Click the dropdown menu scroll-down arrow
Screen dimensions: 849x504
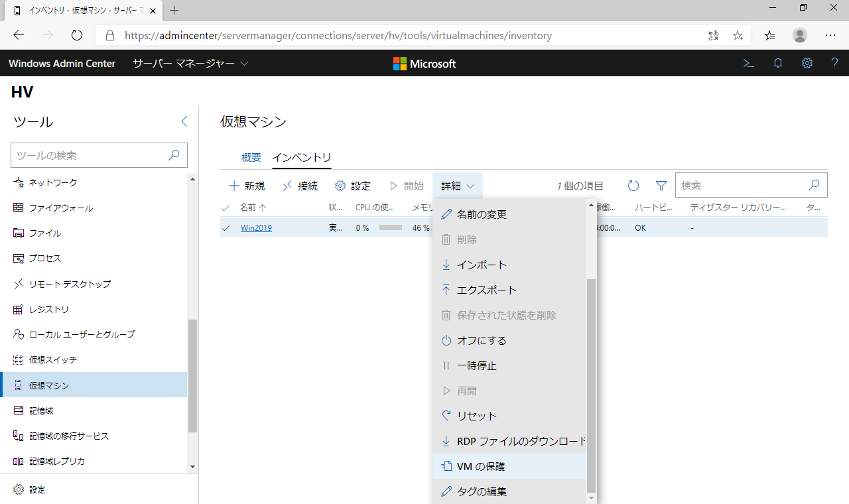coord(592,497)
